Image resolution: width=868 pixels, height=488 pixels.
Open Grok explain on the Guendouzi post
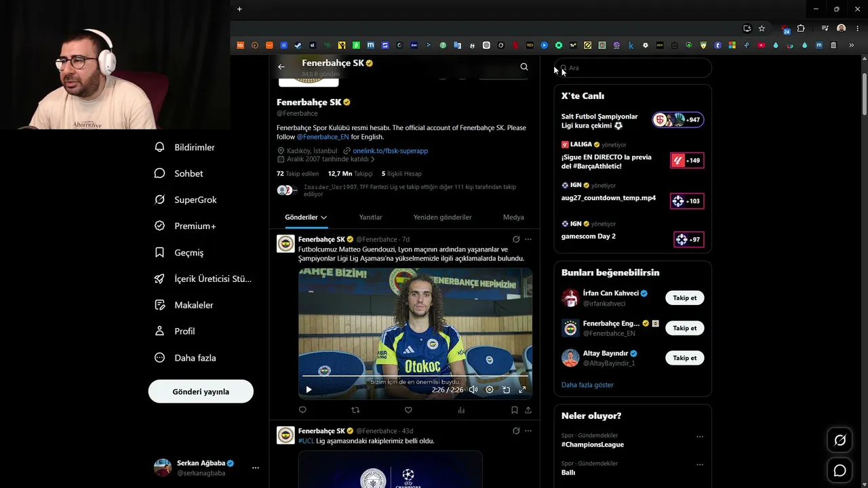(x=516, y=239)
